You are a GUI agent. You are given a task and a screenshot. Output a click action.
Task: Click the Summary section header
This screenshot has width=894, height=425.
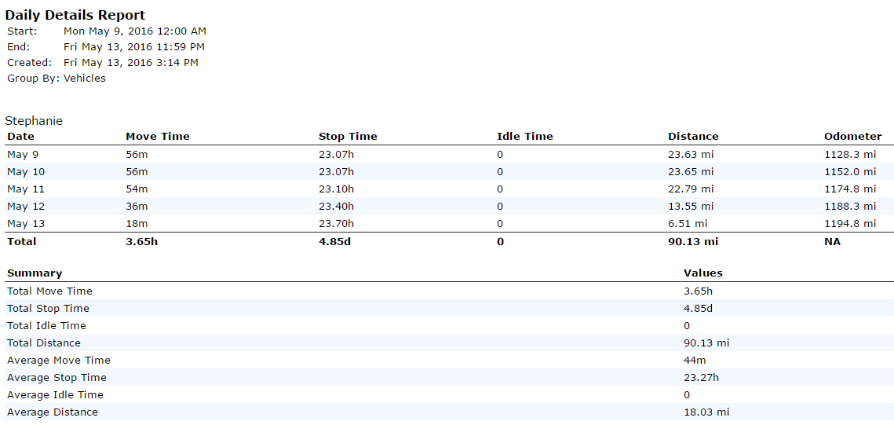35,273
